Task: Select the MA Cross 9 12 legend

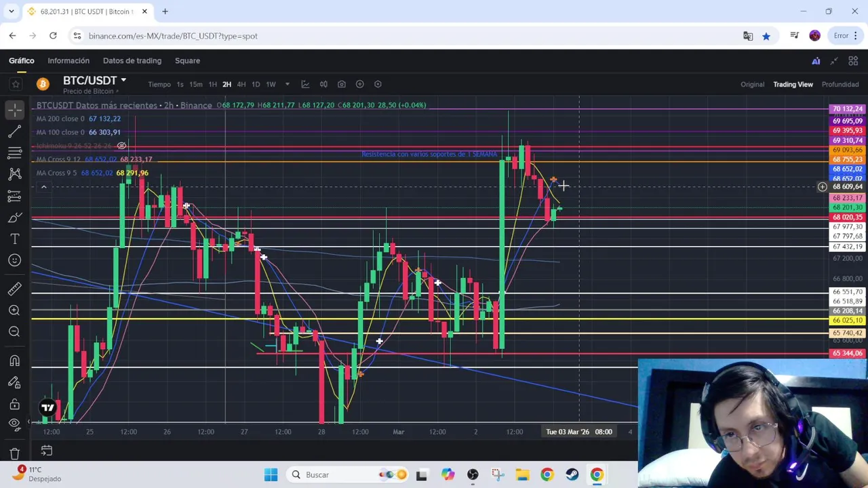Action: coord(94,159)
